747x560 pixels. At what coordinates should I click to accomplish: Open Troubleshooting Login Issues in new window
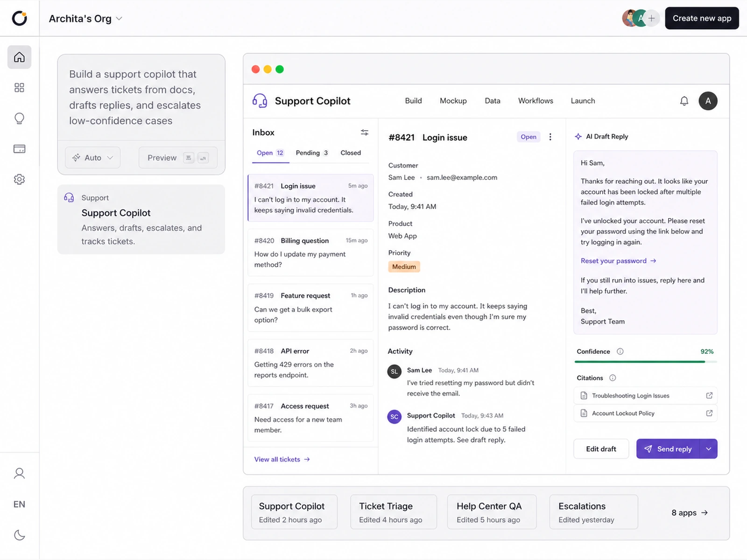709,396
